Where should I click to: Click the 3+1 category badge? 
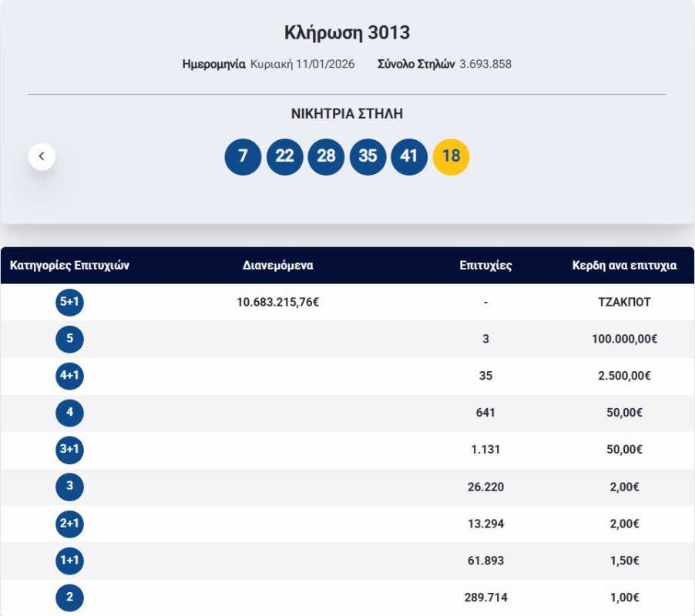pos(69,450)
